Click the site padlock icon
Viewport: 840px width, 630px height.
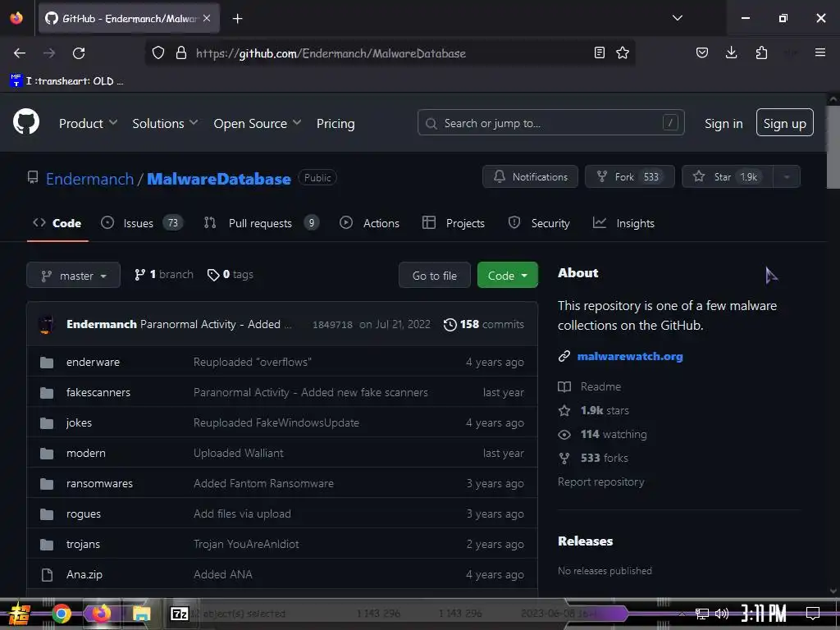181,53
